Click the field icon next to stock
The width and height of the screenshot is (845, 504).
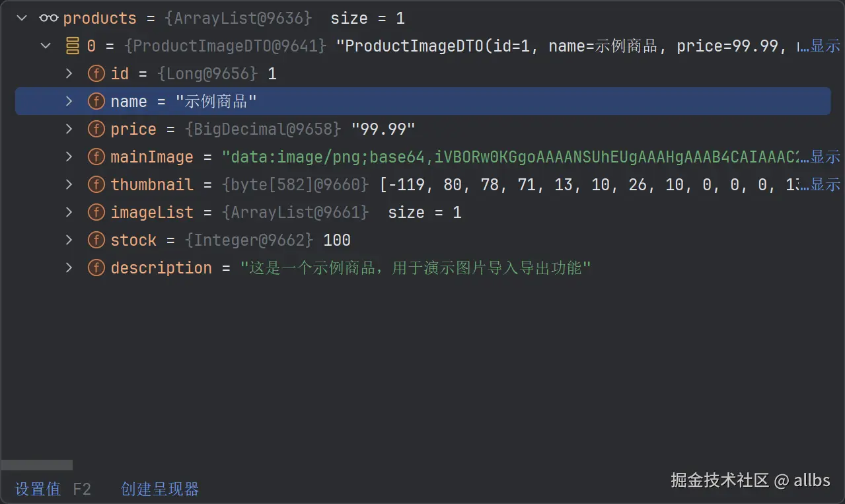(x=96, y=240)
